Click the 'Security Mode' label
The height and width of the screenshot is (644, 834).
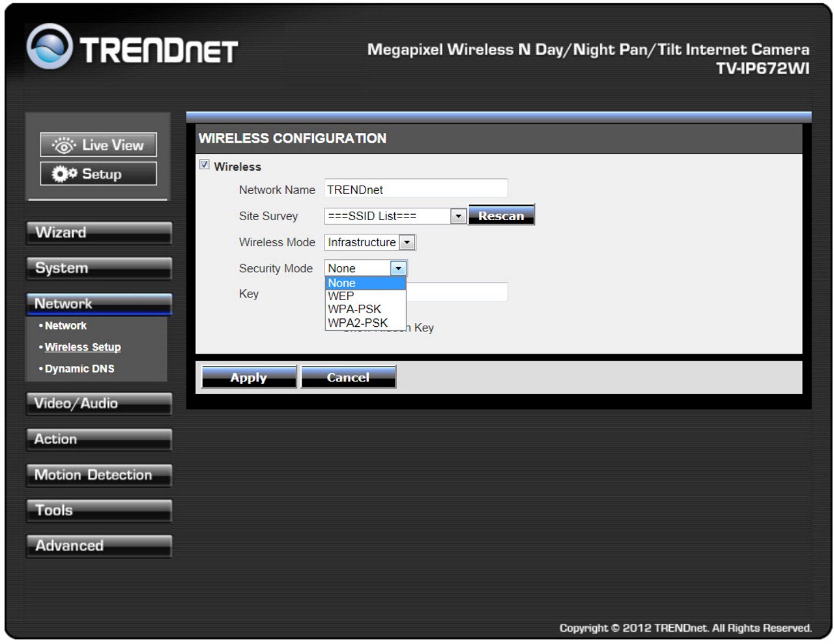tap(276, 268)
